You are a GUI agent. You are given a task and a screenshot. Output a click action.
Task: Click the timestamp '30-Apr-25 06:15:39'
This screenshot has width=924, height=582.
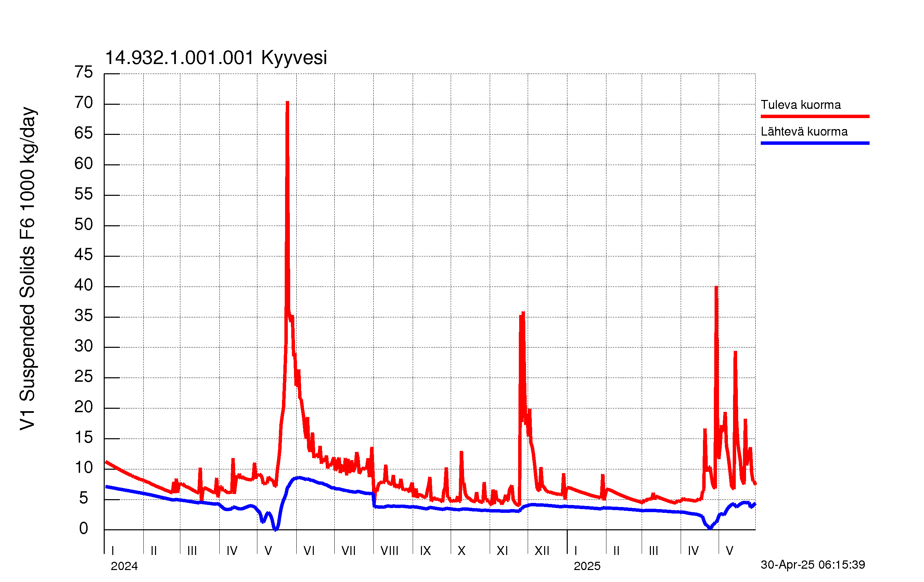pyautogui.click(x=813, y=565)
